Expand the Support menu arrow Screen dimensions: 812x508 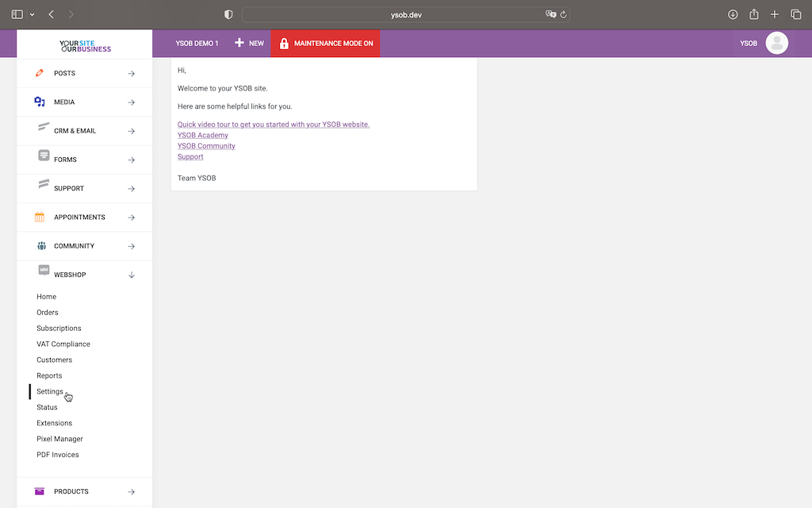[131, 189]
